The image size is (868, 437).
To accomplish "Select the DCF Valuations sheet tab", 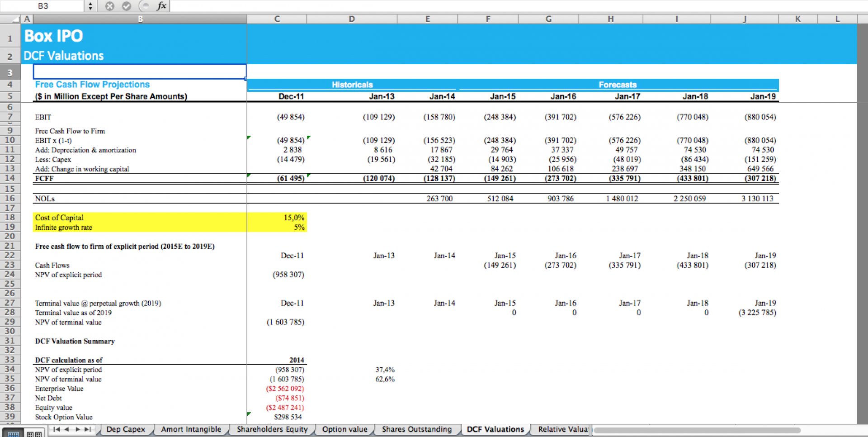I will 495,429.
